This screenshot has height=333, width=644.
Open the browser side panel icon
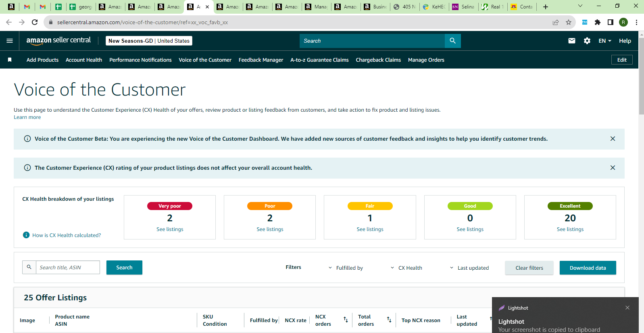point(611,22)
